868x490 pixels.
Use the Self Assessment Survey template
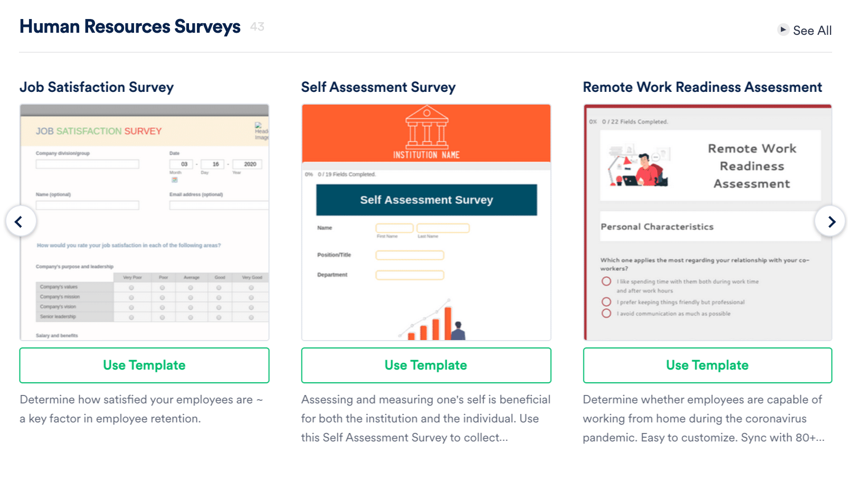click(x=426, y=365)
